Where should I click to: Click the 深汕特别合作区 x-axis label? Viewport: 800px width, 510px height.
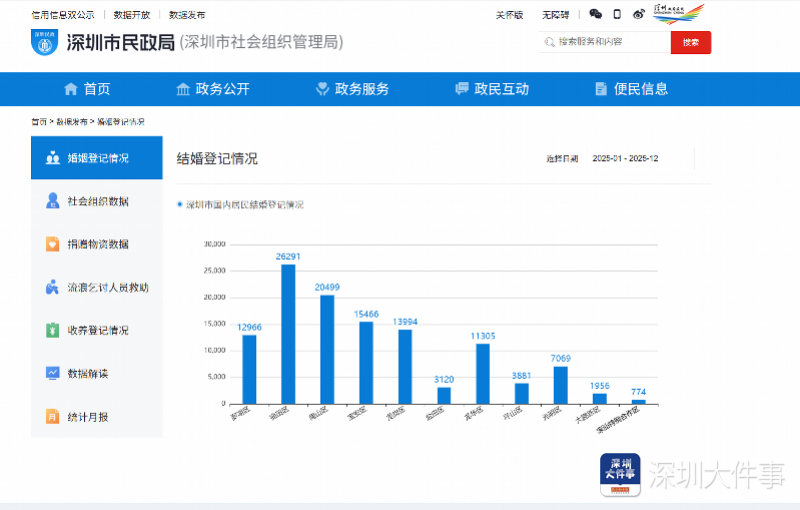618,420
